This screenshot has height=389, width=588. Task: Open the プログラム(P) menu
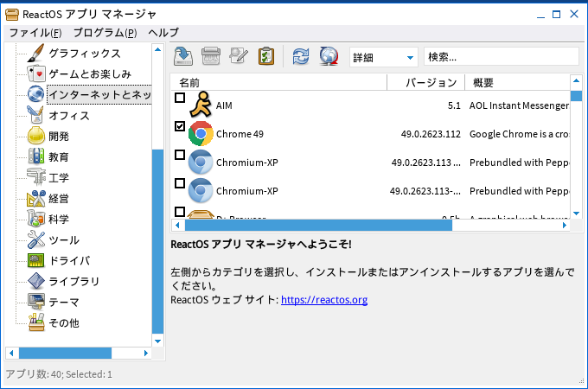(x=105, y=33)
